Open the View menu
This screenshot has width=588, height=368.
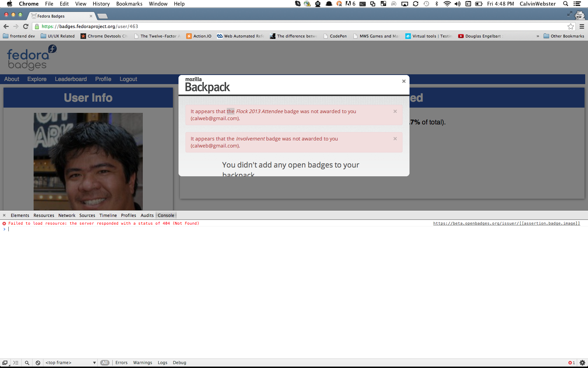pyautogui.click(x=80, y=4)
